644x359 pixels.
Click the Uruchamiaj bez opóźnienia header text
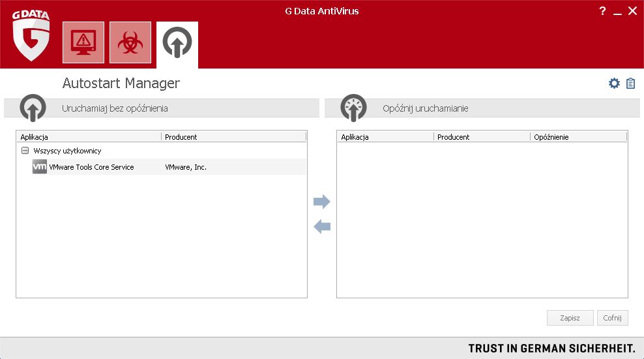(x=115, y=108)
